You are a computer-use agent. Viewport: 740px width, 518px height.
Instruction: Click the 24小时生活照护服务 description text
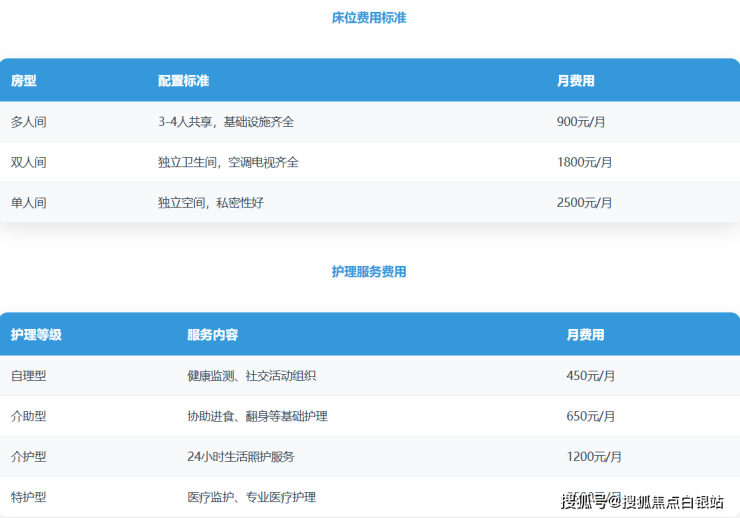pyautogui.click(x=240, y=456)
